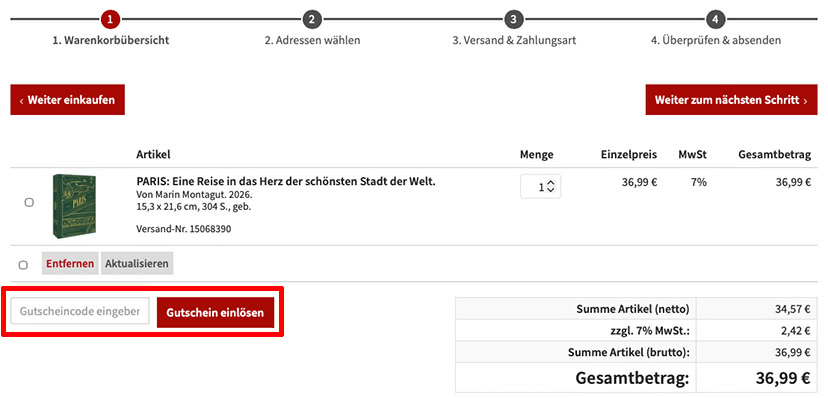The image size is (828, 398).
Task: Open the '2. Adressen wählen' step label
Action: click(x=313, y=40)
